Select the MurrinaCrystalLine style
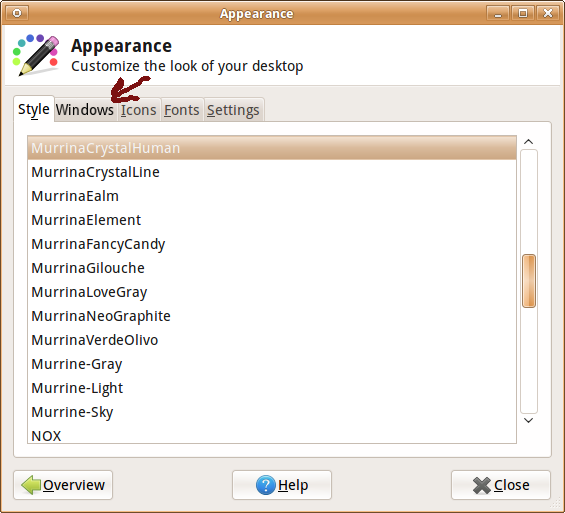 [x=272, y=172]
